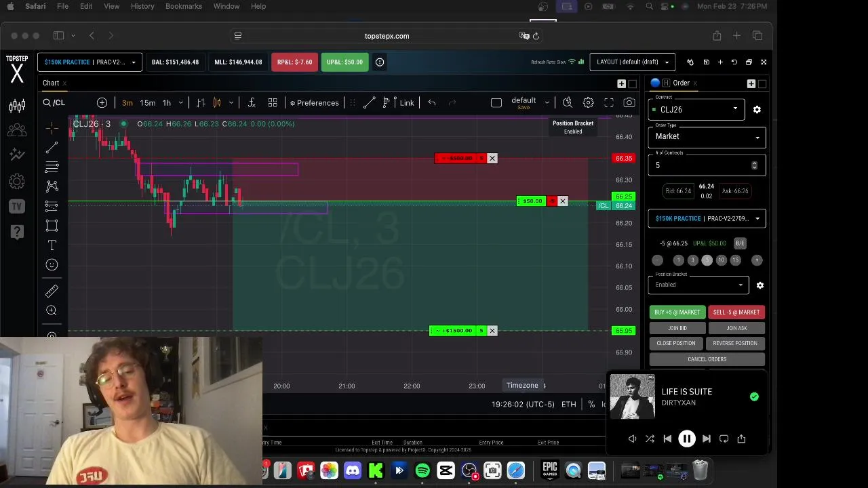Open the 150K PRACTICE account dropdown in header
This screenshot has width=868, height=488.
pos(90,62)
